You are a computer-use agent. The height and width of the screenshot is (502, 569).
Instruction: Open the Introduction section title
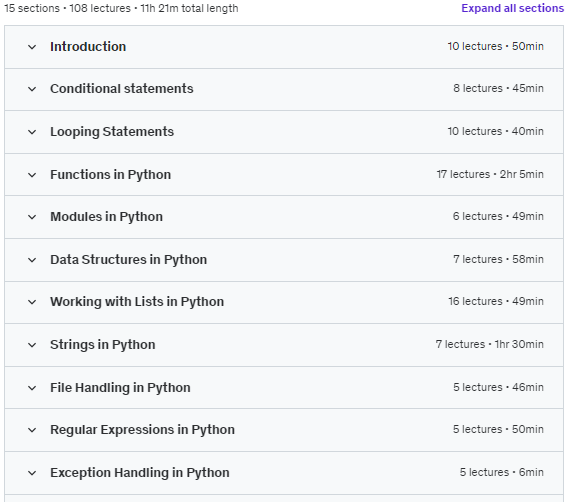(88, 46)
